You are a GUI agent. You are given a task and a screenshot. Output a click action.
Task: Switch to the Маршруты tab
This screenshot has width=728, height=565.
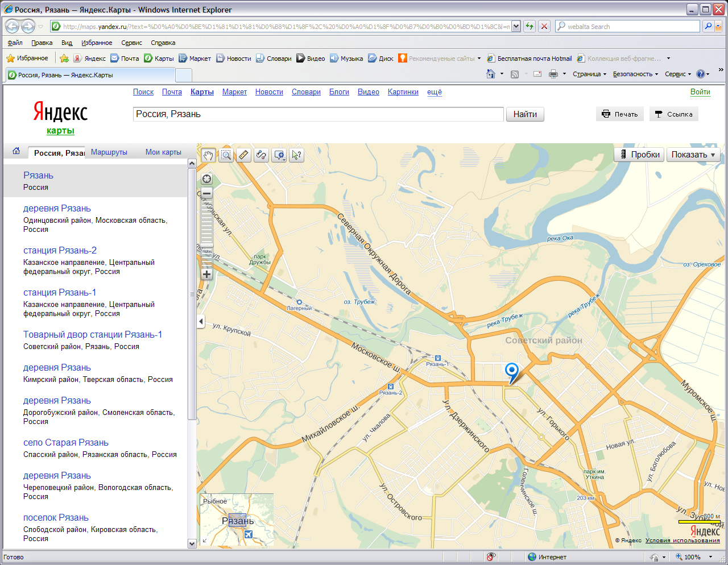(x=109, y=152)
